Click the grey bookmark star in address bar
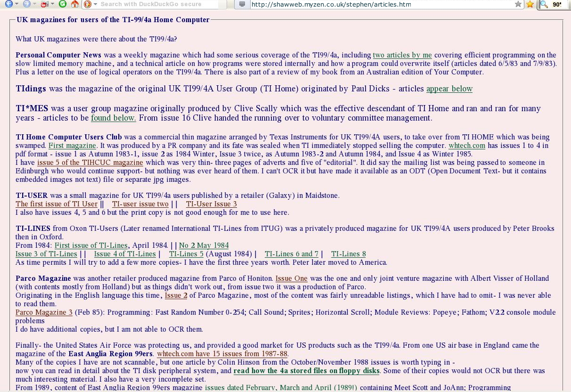 pos(518,4)
